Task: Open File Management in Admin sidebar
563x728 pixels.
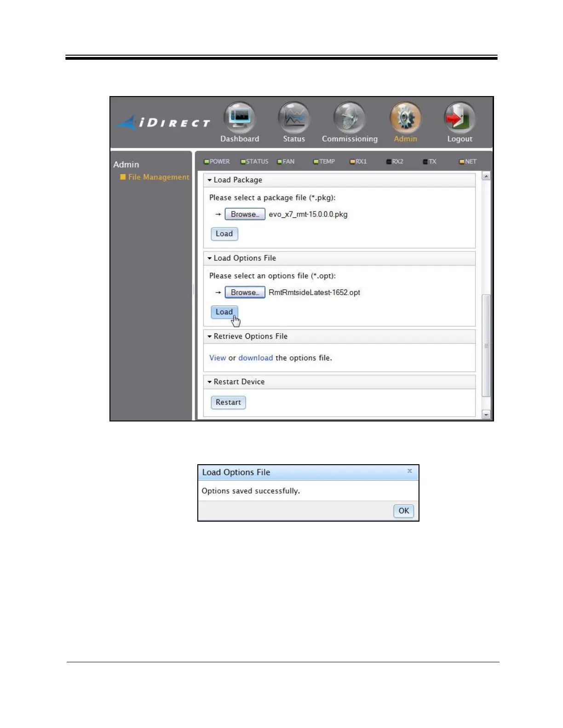Action: pyautogui.click(x=158, y=177)
